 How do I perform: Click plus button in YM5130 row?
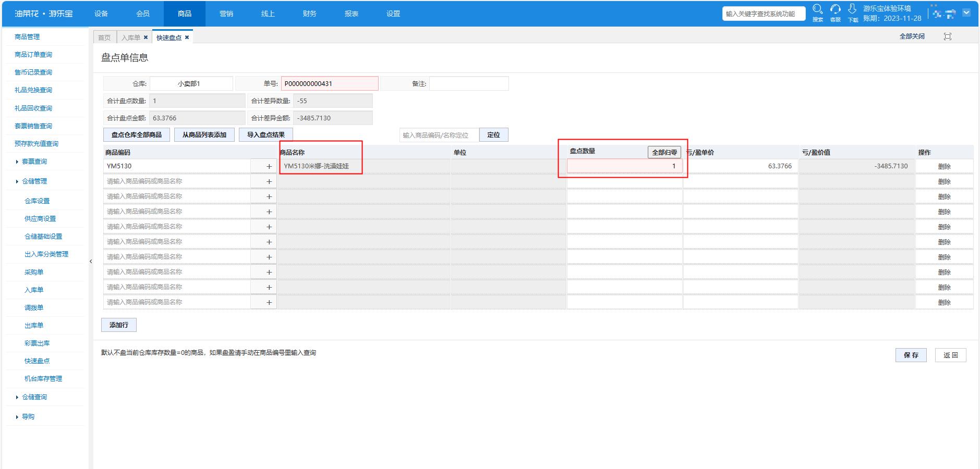(x=269, y=166)
